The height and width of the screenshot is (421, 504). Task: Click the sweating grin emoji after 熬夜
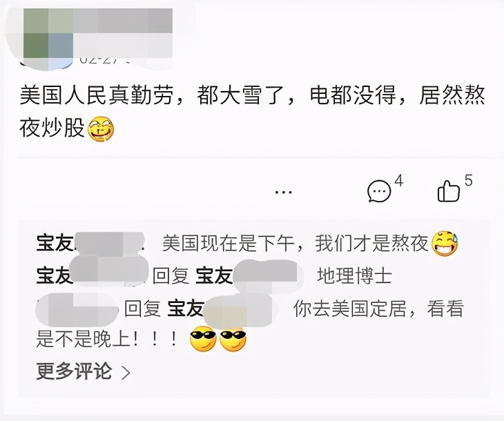pos(445,243)
